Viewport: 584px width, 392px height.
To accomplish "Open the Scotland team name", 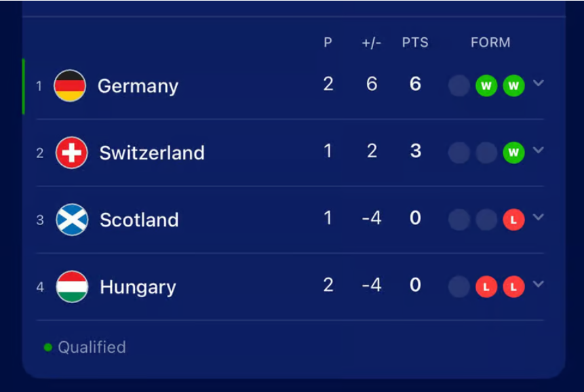I will click(x=139, y=220).
